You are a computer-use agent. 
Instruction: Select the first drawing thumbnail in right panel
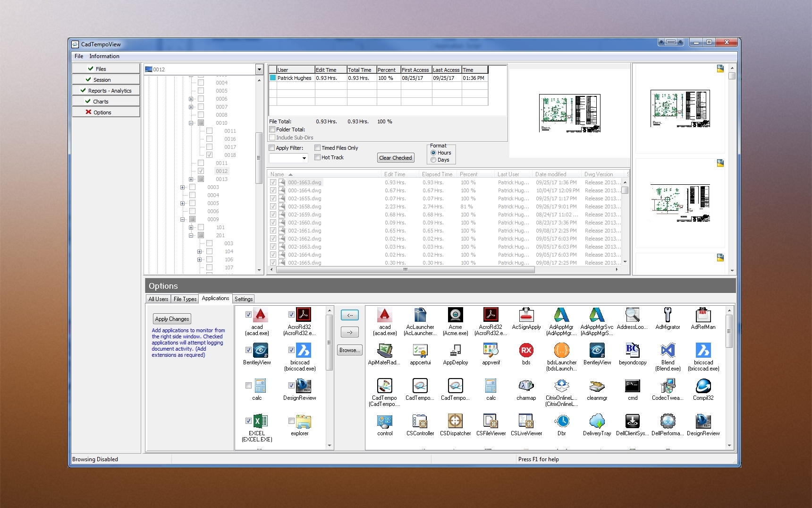(x=680, y=110)
